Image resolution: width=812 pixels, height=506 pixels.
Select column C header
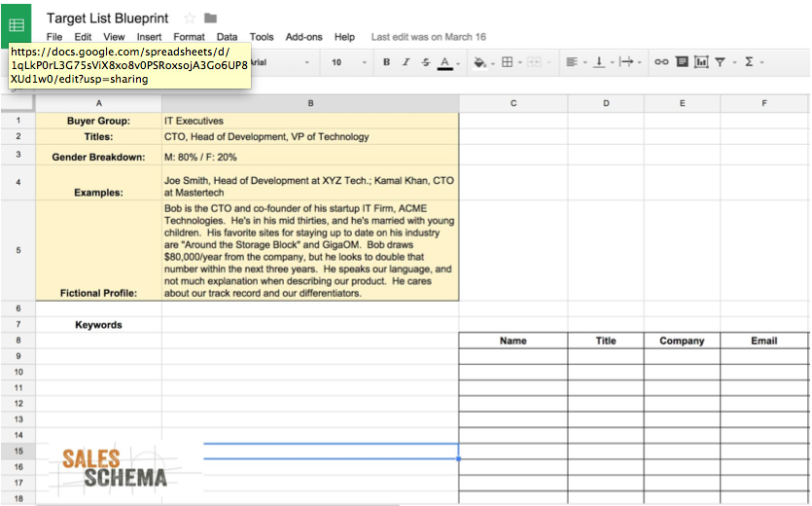coord(513,103)
